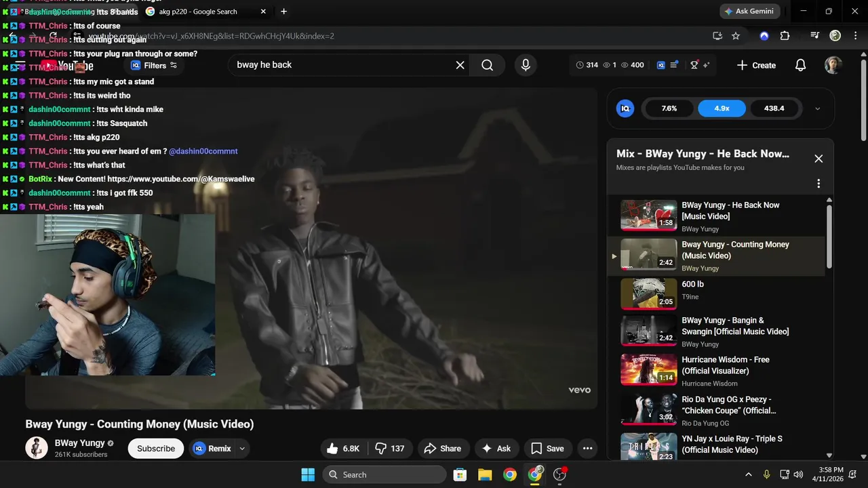Click the like button showing 6.8K
Screen dimensions: 868x488
click(344, 449)
